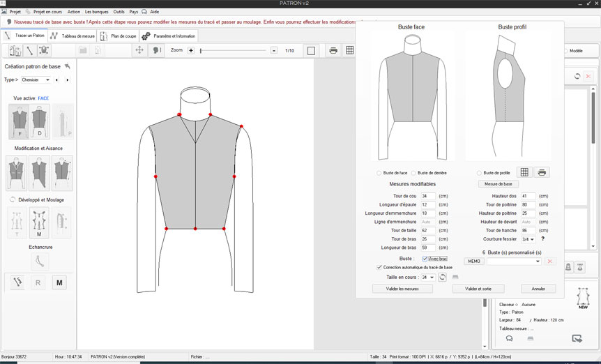Open the Courbure fessier 3/4 dropdown
The height and width of the screenshot is (364, 601).
[x=528, y=239]
